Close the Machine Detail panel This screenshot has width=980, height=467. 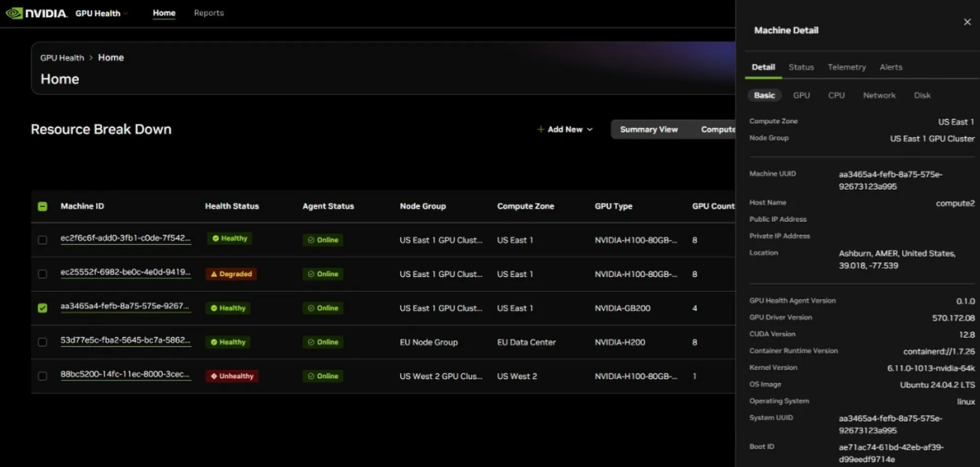tap(967, 22)
